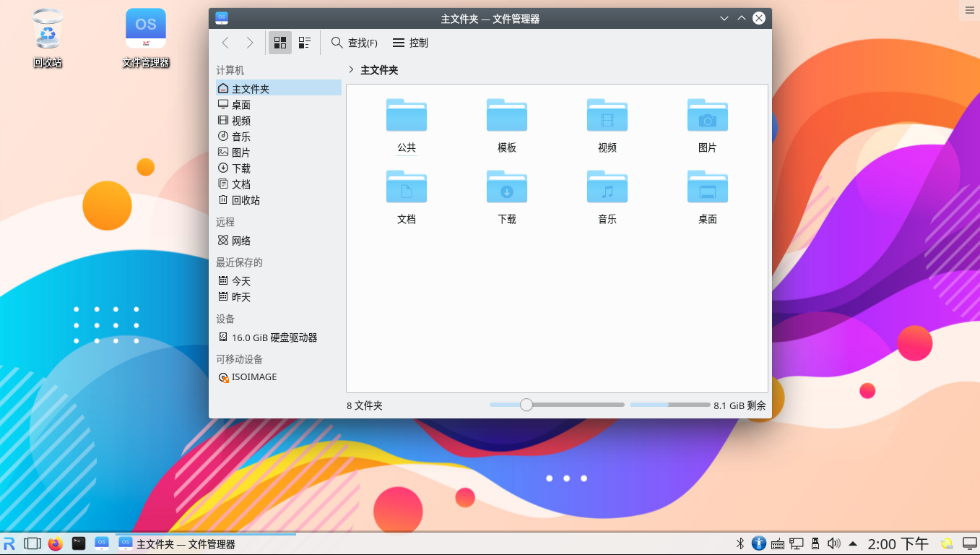Image resolution: width=980 pixels, height=555 pixels.
Task: Launch Firefox from the taskbar
Action: (56, 543)
